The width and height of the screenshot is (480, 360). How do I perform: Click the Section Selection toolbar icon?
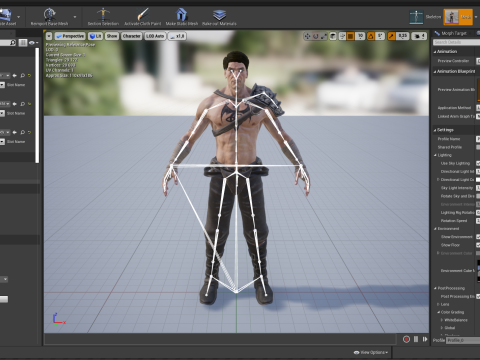103,14
